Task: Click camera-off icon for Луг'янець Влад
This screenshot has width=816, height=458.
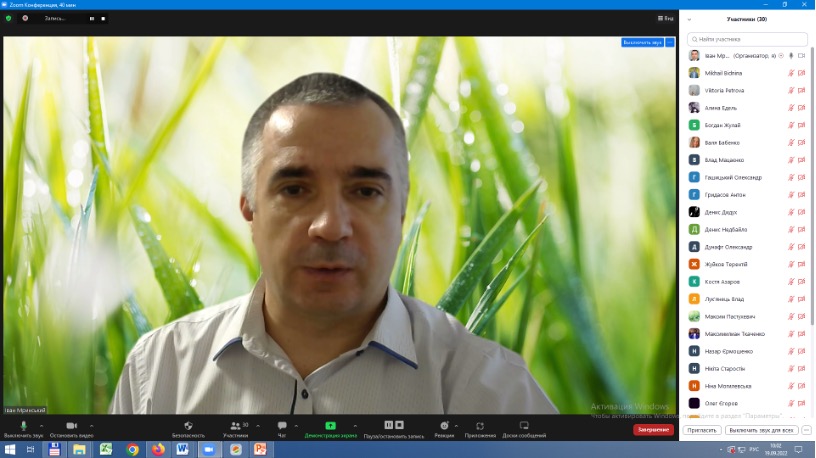Action: coord(801,299)
